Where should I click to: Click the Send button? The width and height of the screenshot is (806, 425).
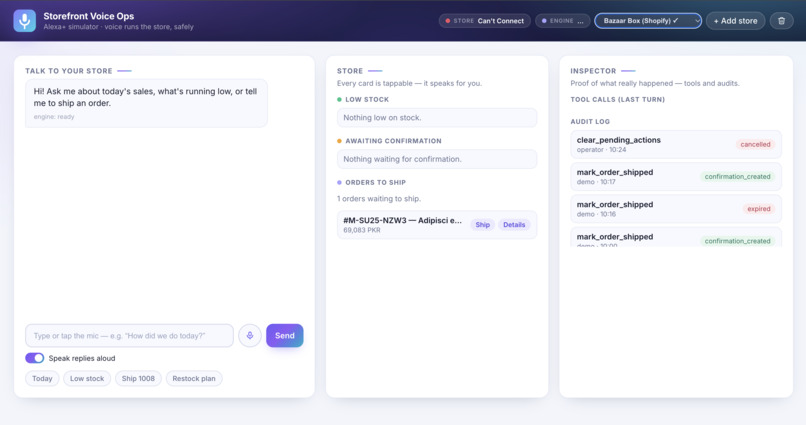tap(285, 336)
